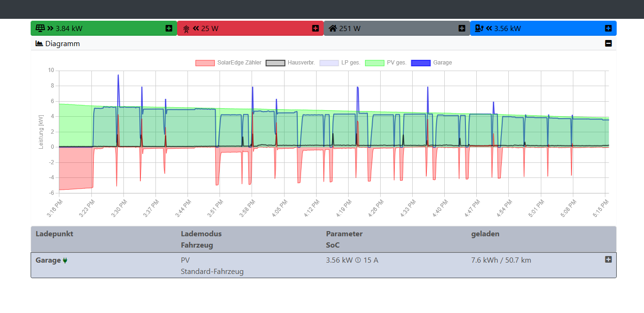Toggle PV ges. legend series
The height and width of the screenshot is (313, 644).
click(386, 63)
